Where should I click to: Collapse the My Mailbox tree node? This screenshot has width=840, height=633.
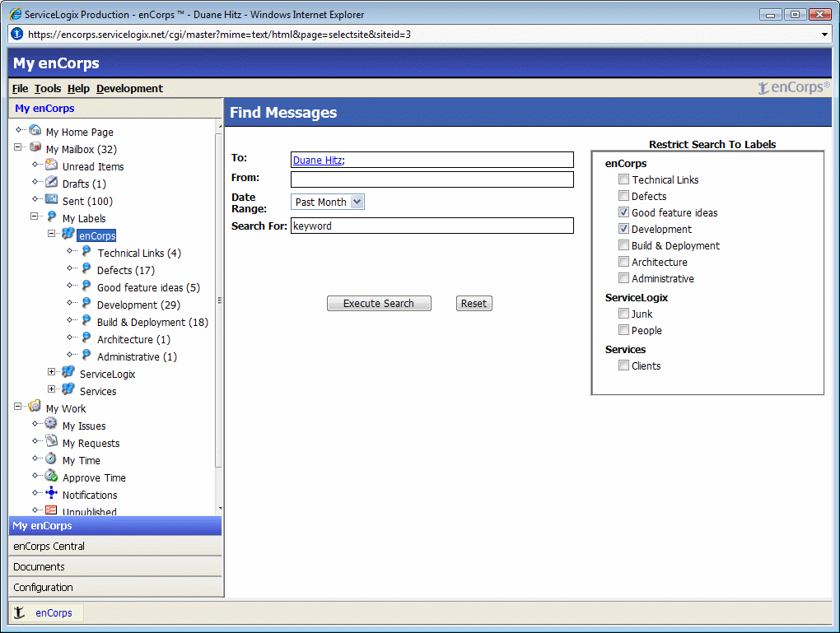click(x=17, y=147)
